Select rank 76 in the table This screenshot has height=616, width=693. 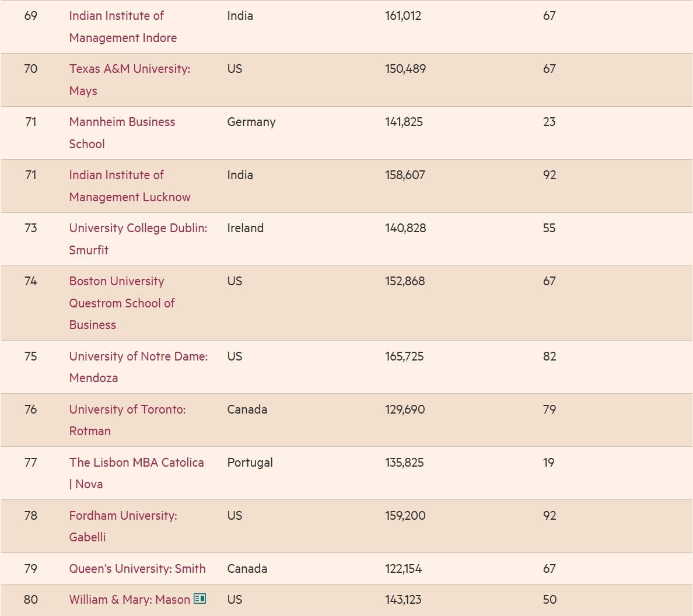[30, 409]
